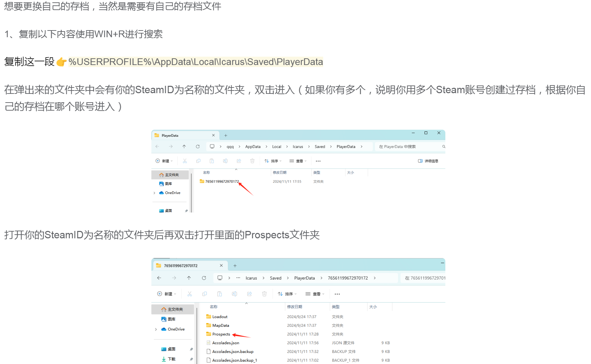Click Paste icon in 76561199672970172 window toolbar
The width and height of the screenshot is (591, 364).
pyautogui.click(x=219, y=294)
